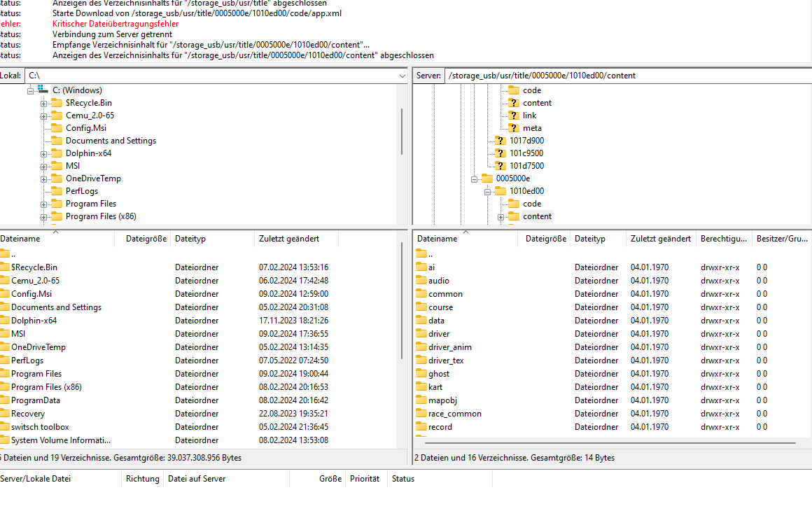Click the server parent directory folder icon
The height and width of the screenshot is (525, 812).
click(421, 253)
